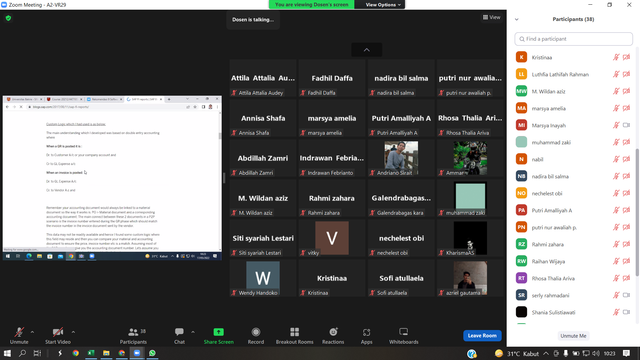Click vitky tile with V avatar
This screenshot has width=640, height=360.
tap(332, 238)
